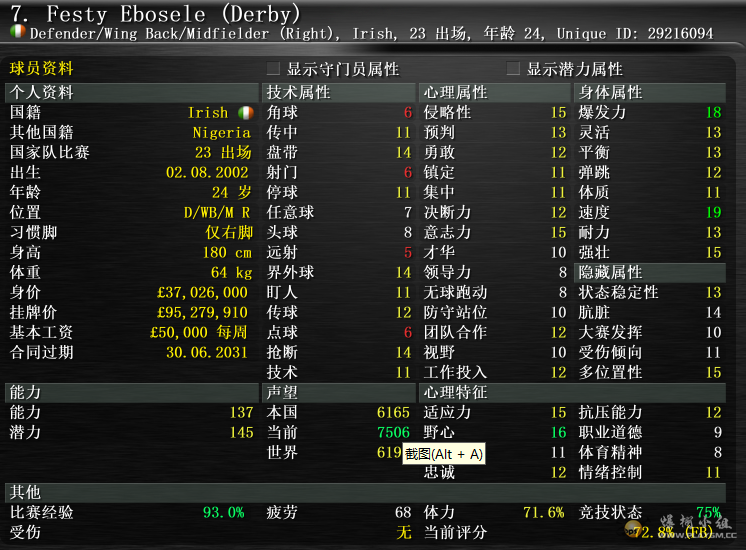
Task: Enable the 显示守门员属性 checkbox
Action: [273, 69]
